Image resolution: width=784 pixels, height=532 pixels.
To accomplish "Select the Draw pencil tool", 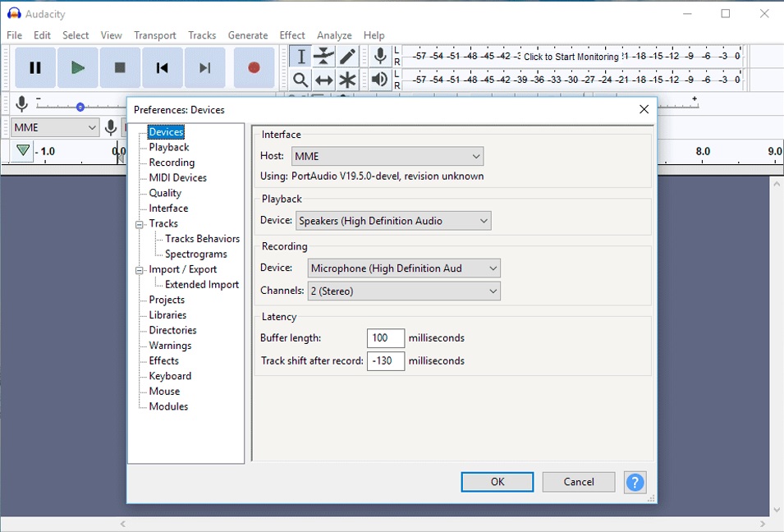I will pos(348,56).
